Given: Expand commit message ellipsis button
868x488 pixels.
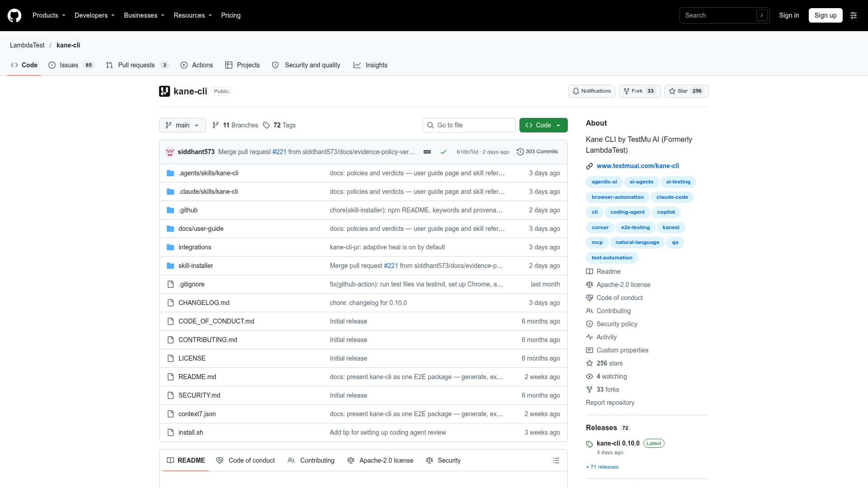Looking at the screenshot, I should click(427, 152).
